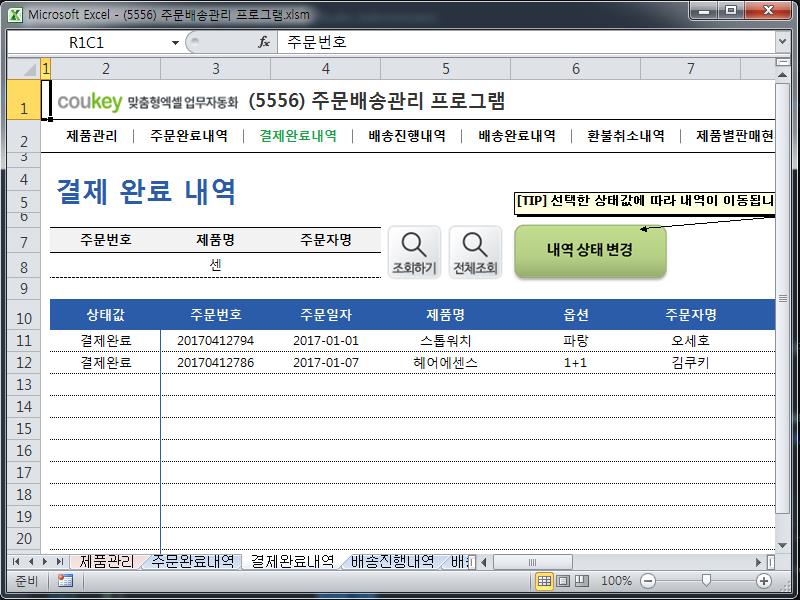
Task: Click product name 스톱워치
Action: point(445,341)
